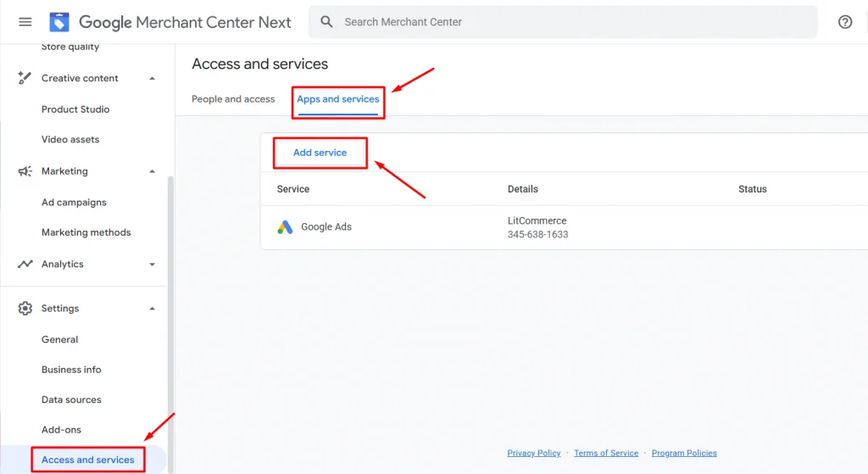This screenshot has height=474, width=868.
Task: Go to Video assets
Action: pos(70,140)
